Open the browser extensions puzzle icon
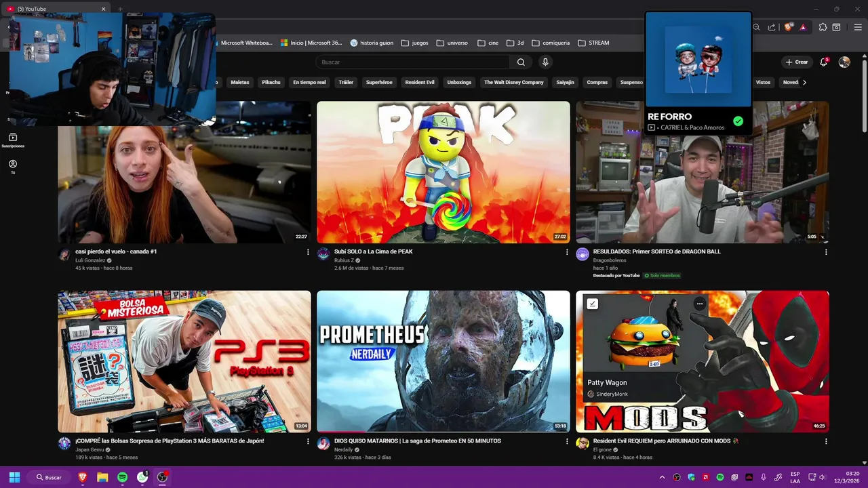The image size is (868, 488). pyautogui.click(x=823, y=27)
